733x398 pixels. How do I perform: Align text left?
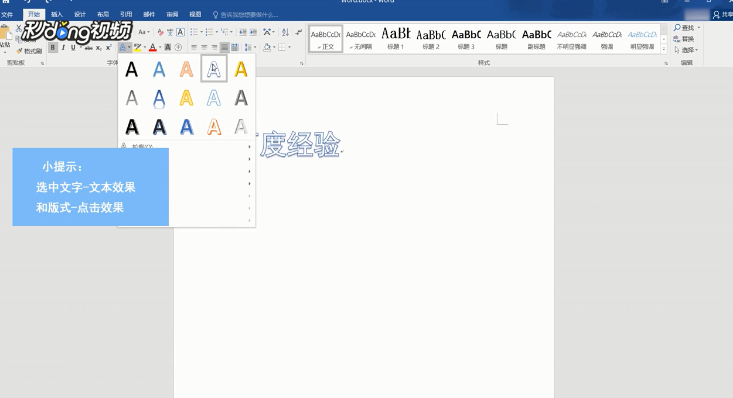point(194,47)
